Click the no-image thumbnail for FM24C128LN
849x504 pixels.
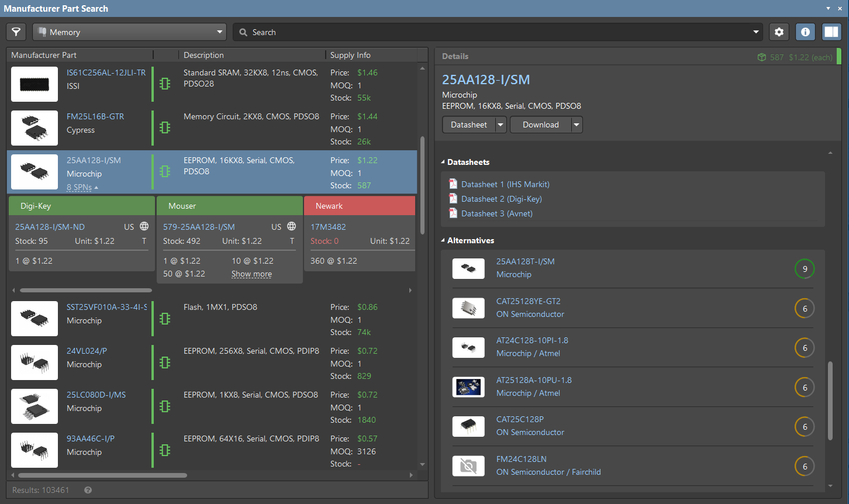tap(468, 466)
